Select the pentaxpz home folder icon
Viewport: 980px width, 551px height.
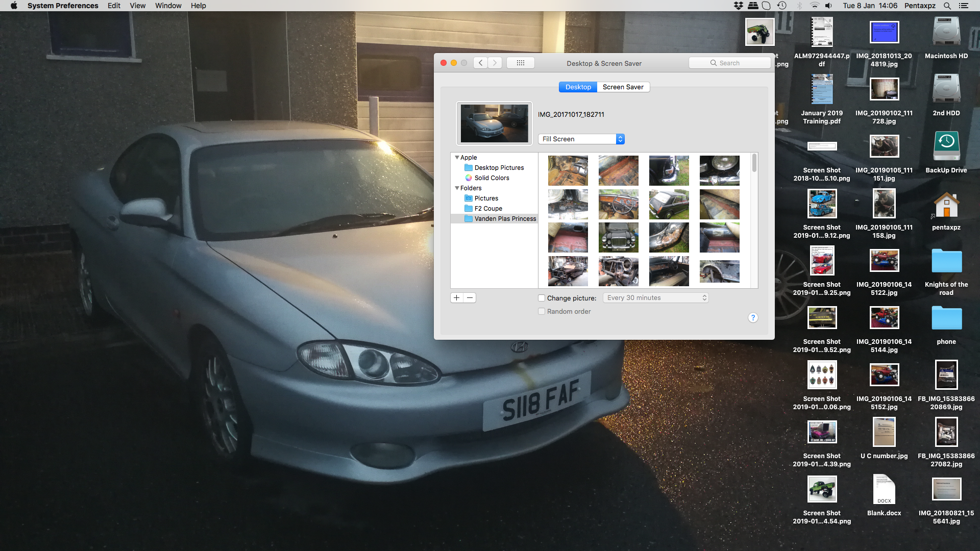pos(946,204)
